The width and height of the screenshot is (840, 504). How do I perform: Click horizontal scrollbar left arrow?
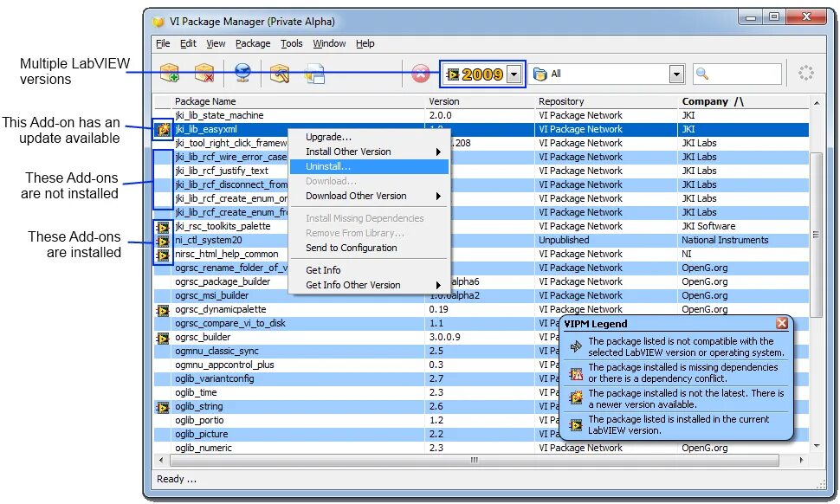coord(161,460)
